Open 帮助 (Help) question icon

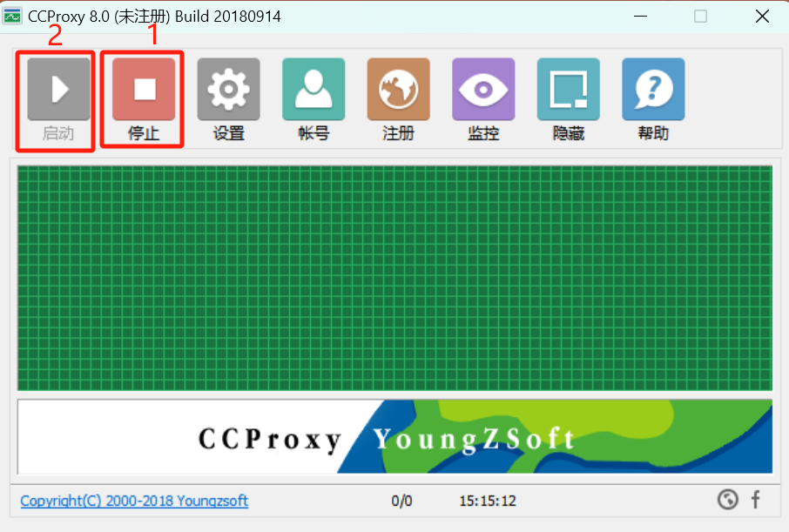[x=654, y=89]
